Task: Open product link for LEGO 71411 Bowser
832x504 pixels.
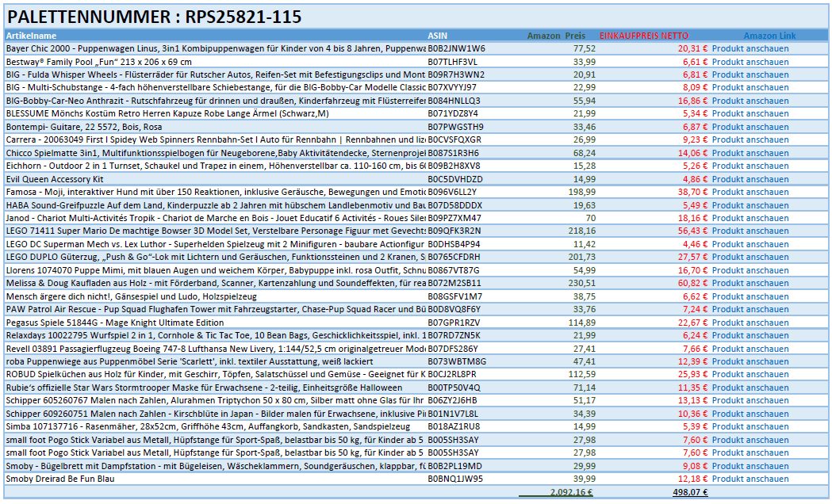Action: coord(750,231)
